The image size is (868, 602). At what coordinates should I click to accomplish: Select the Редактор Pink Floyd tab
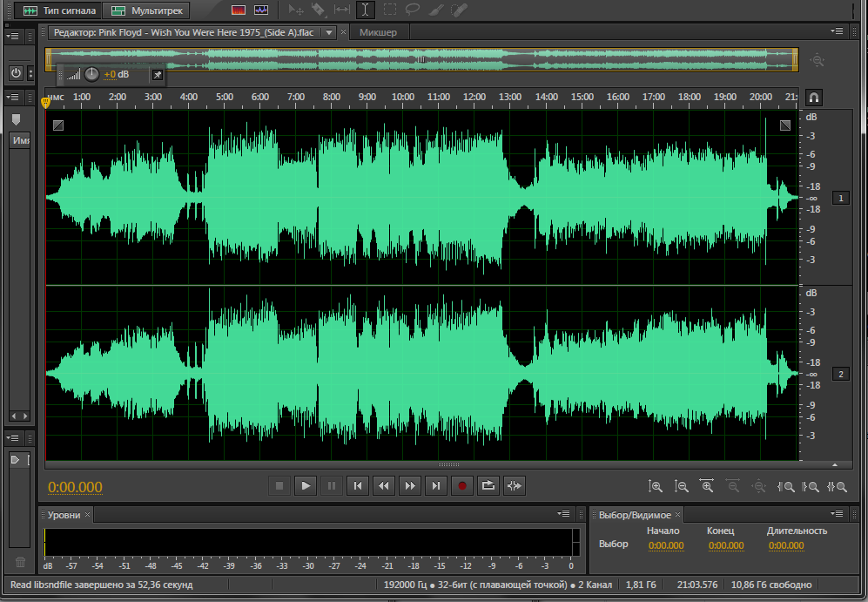click(184, 32)
